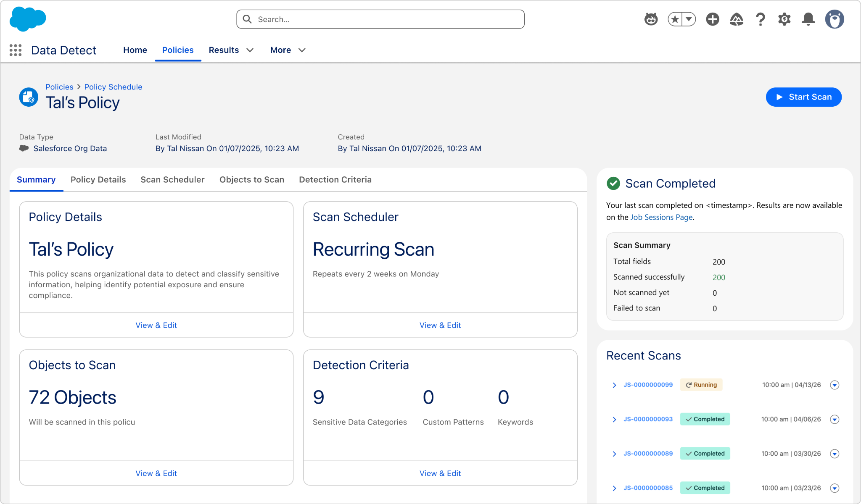861x504 pixels.
Task: Select the Policies nav tab
Action: (x=178, y=50)
